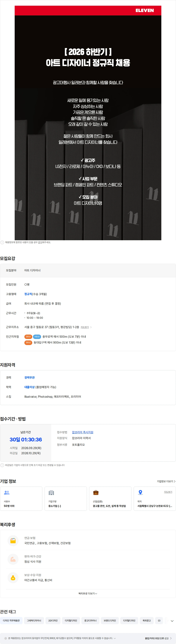Click the 위치 map pin icon

click(140, 493)
